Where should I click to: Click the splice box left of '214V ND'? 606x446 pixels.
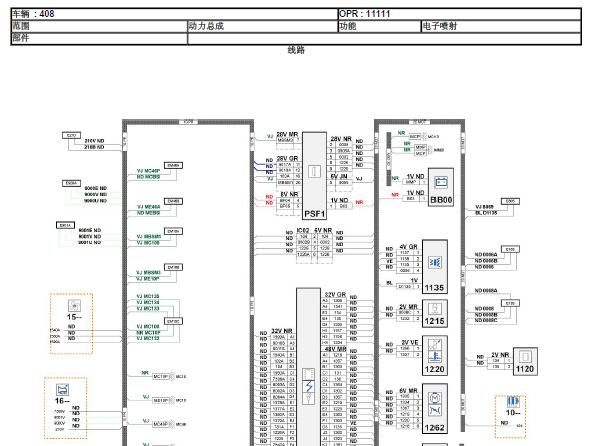(x=71, y=135)
